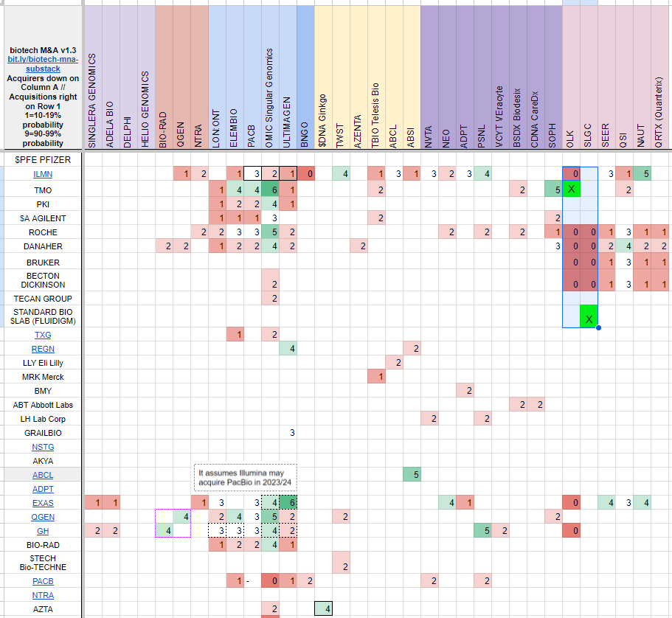Select the DELPHI column header
This screenshot has height=618, width=672.
point(128,77)
